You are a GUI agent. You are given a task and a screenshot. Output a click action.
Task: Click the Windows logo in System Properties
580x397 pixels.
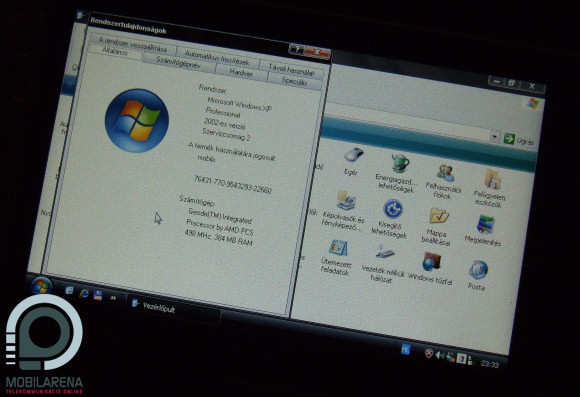[x=137, y=120]
